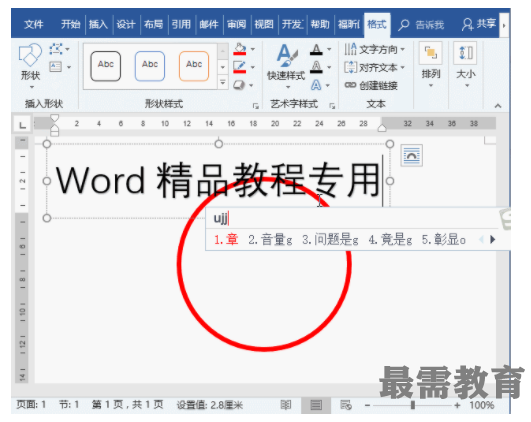Open Quick Styles for WordArt
Viewport: 531px width, 422px height.
pyautogui.click(x=286, y=66)
